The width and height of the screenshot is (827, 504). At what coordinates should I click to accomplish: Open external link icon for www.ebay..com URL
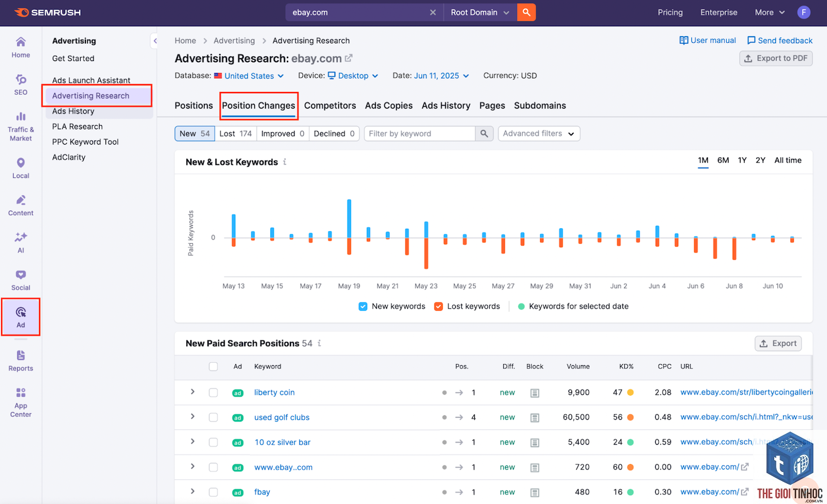coord(745,467)
